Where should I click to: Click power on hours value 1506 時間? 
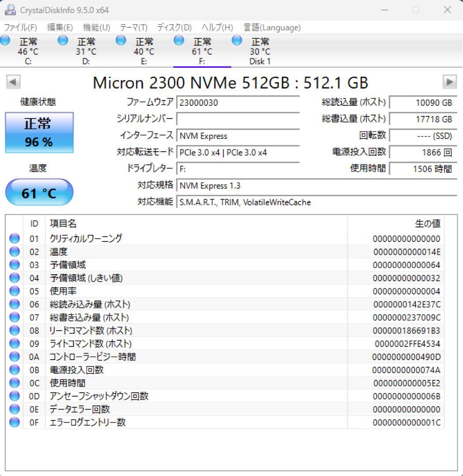click(423, 169)
